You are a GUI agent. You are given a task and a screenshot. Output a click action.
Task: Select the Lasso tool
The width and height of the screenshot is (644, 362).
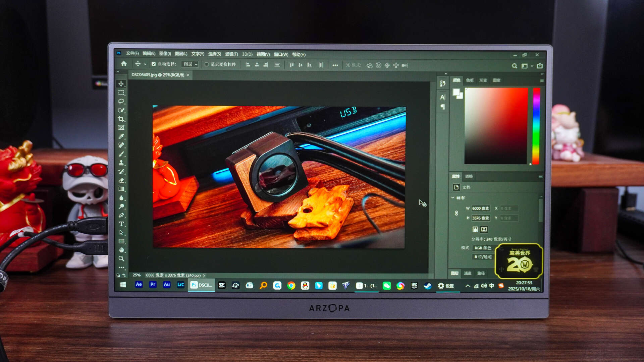[x=121, y=101]
